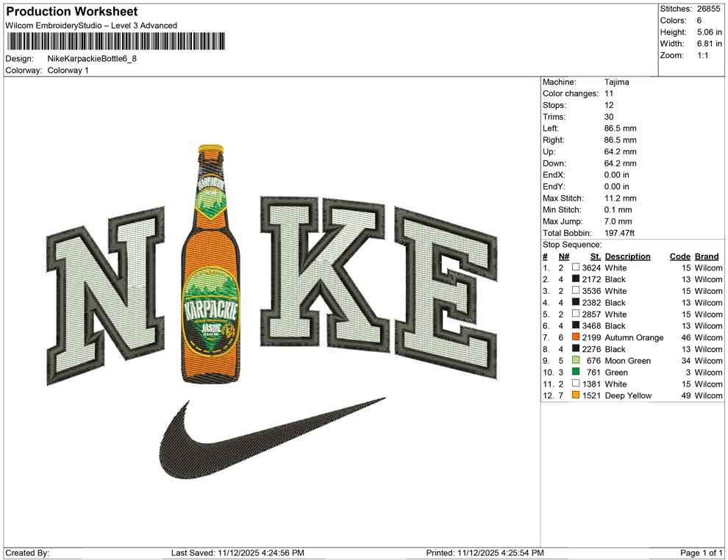Viewport: 728px width, 560px height.
Task: Click the Brand column header
Action: click(706, 256)
